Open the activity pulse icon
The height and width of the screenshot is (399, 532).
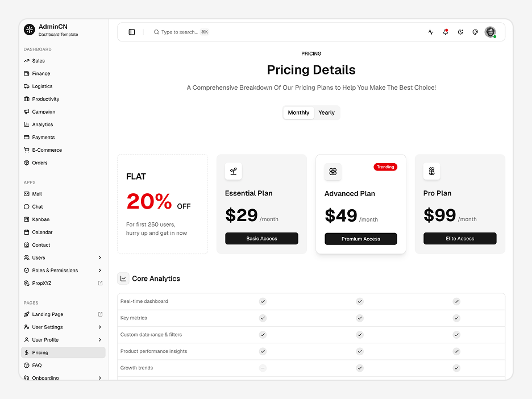coord(431,32)
